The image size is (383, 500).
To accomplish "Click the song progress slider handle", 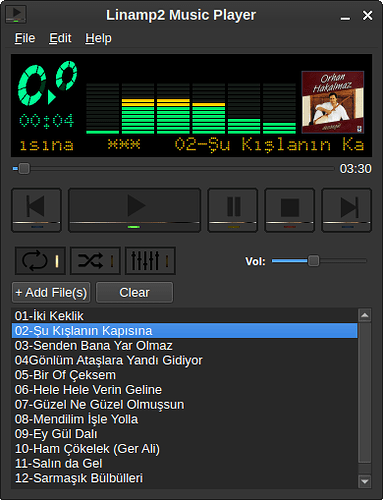I will (24, 169).
